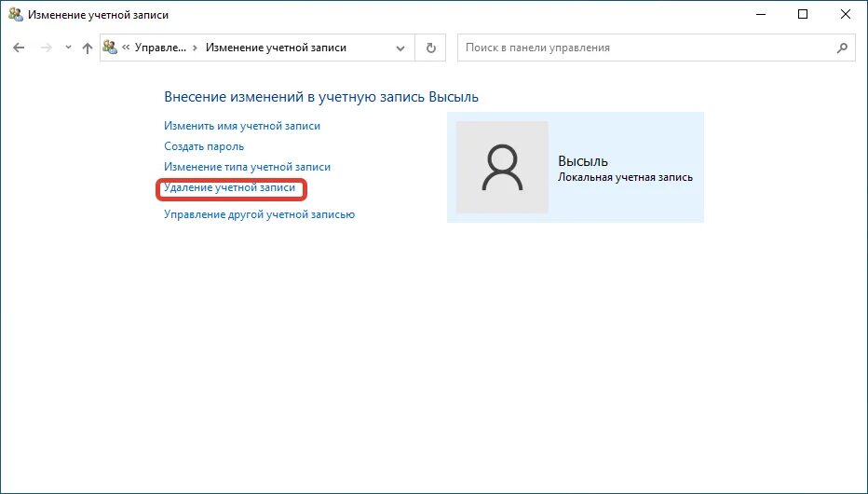Click the forward navigation arrow

point(47,48)
